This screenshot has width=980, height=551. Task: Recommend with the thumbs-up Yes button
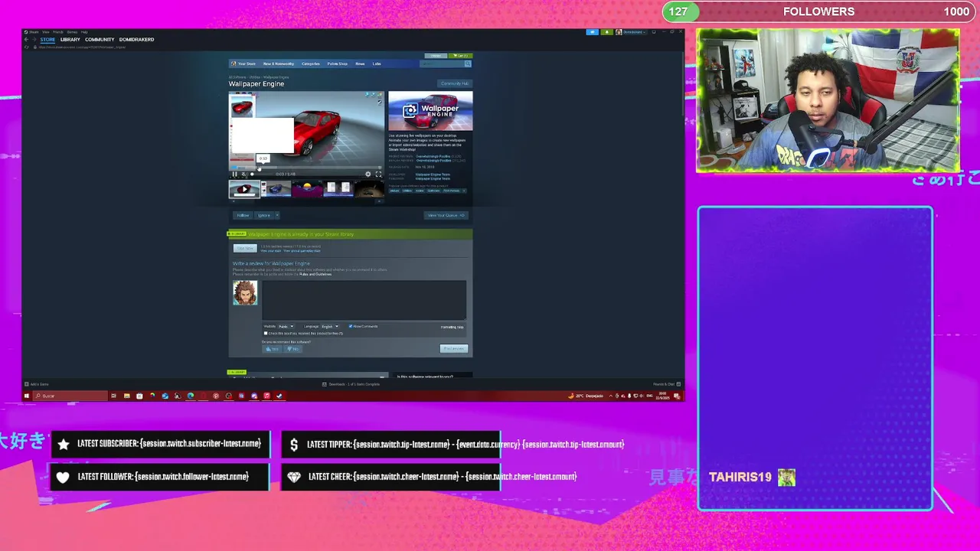coord(272,349)
